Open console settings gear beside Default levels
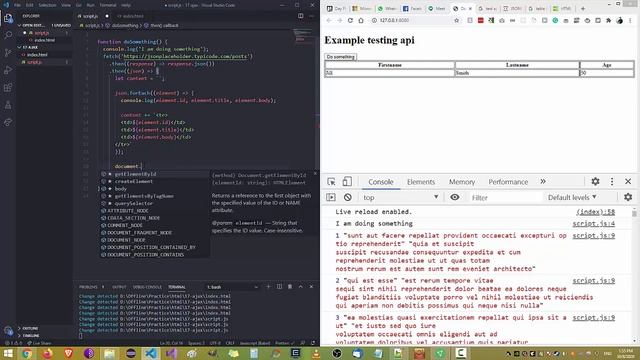This screenshot has width=640, height=360. (x=628, y=198)
